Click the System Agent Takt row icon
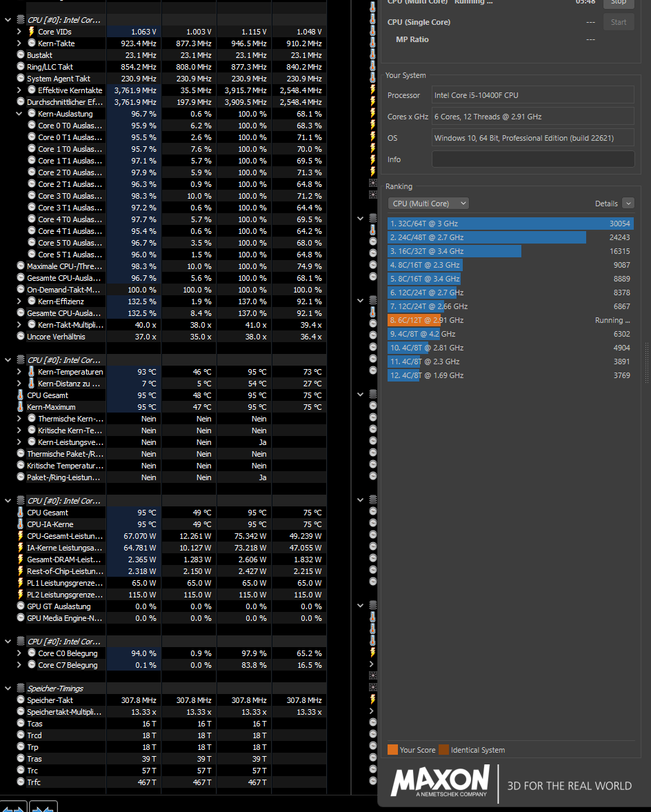Image resolution: width=651 pixels, height=812 pixels. point(21,78)
